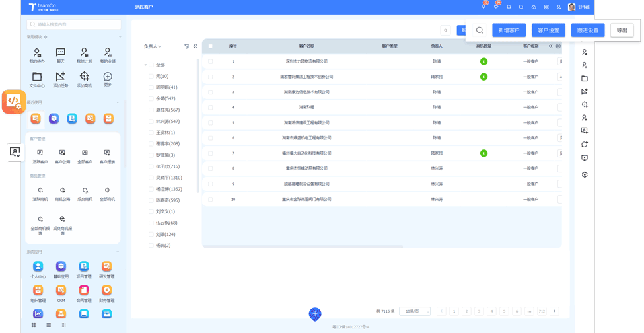Open 客户公海 under customer management
Viewport: 644px width, 333px height.
pyautogui.click(x=63, y=156)
